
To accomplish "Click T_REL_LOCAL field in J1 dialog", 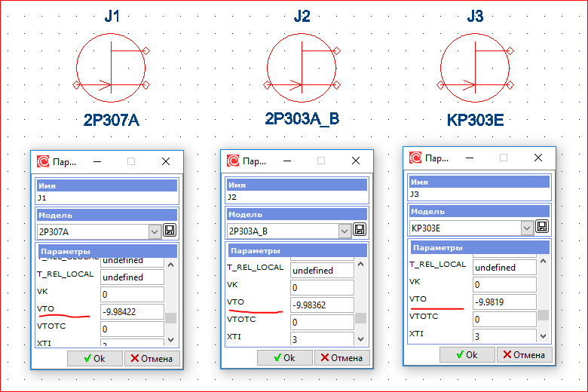I will coord(132,277).
